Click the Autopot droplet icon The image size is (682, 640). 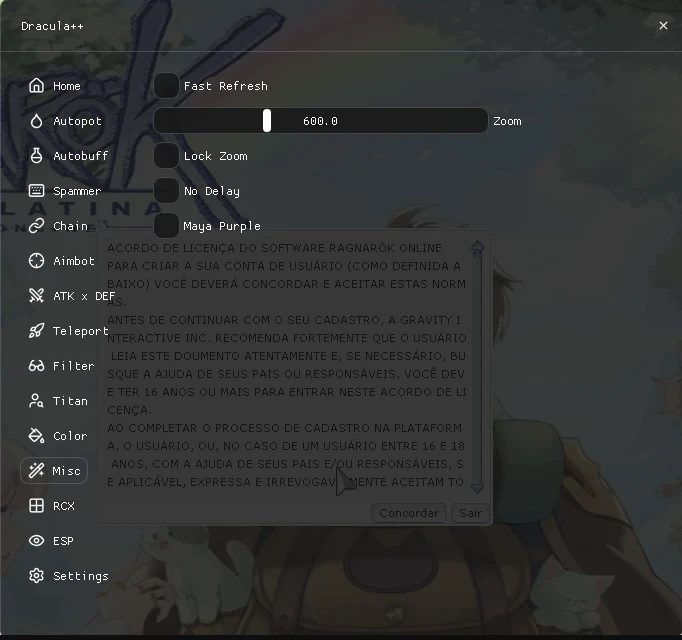[x=37, y=121]
